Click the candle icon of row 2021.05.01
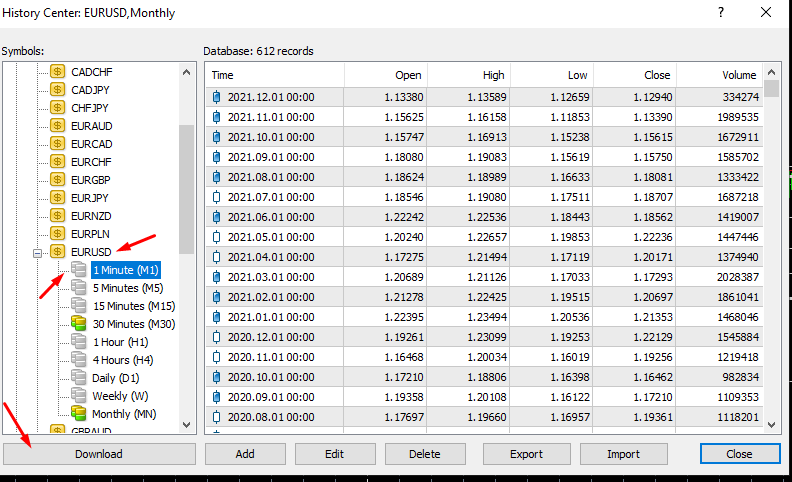792x482 pixels. [x=217, y=237]
